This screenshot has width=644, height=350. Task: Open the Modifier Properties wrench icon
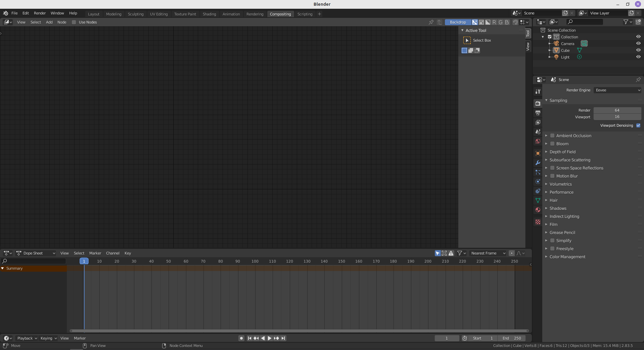click(538, 163)
